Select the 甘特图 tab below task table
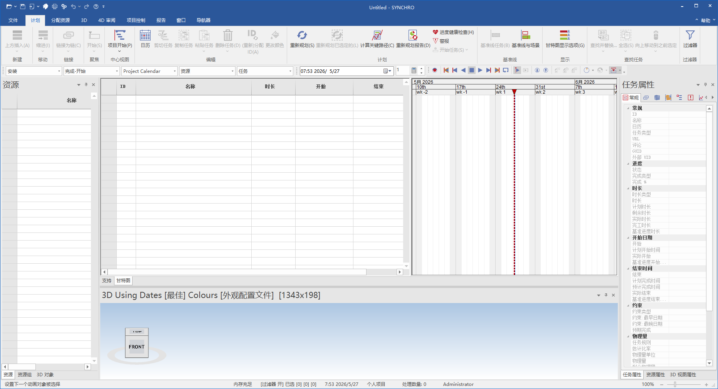718x389 pixels. [x=123, y=281]
